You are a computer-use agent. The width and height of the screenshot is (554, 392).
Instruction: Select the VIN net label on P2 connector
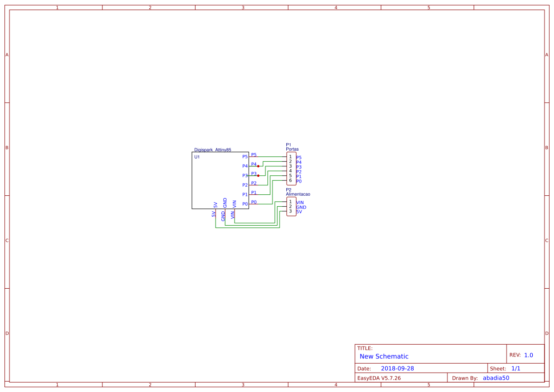click(300, 202)
